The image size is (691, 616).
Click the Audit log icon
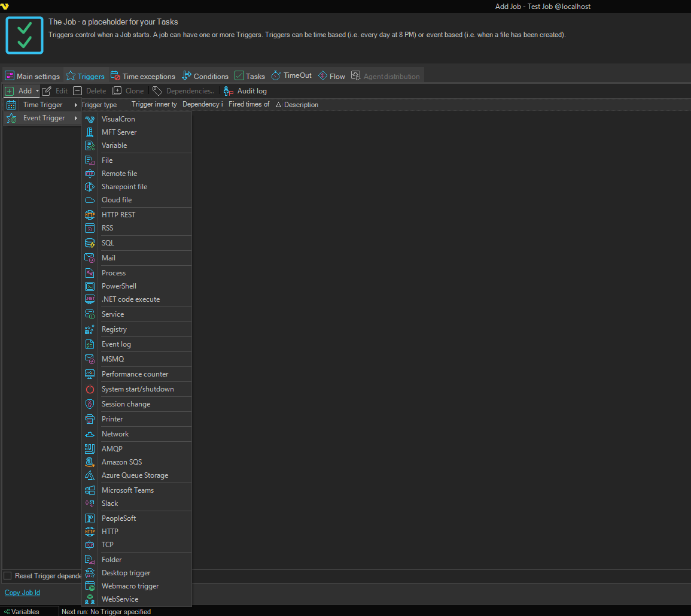228,91
